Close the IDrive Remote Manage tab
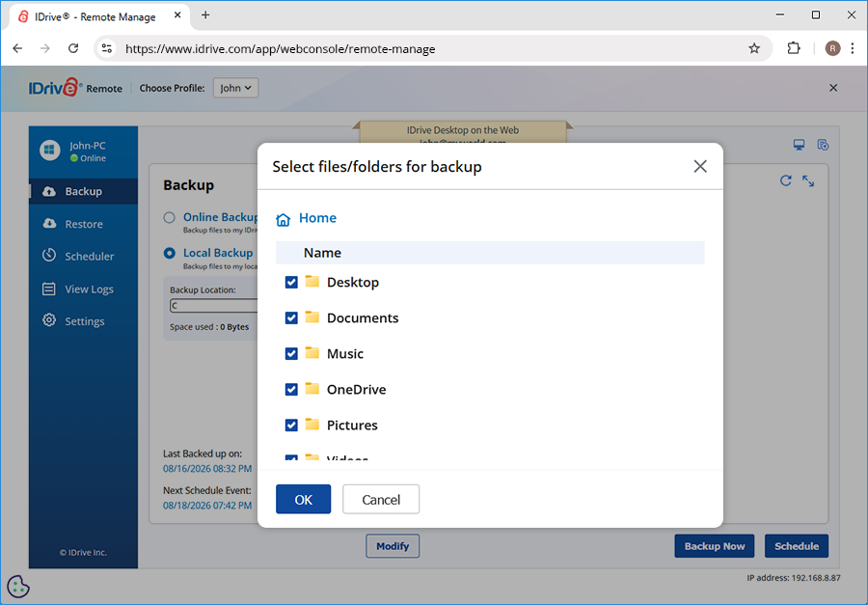 (x=177, y=15)
